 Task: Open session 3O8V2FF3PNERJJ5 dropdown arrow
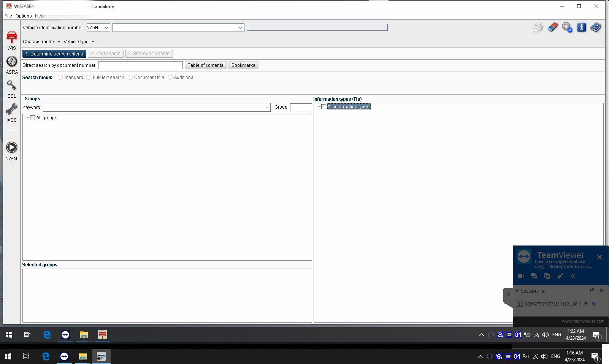point(586,304)
